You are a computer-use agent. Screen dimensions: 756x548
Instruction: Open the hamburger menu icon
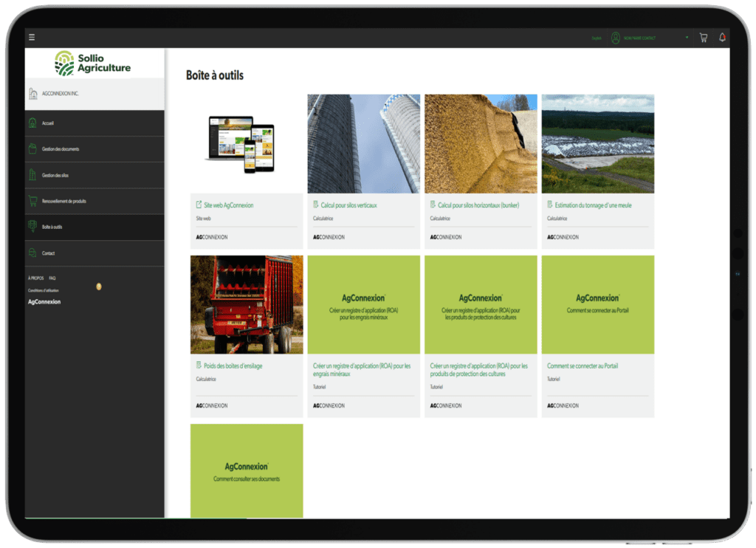(x=32, y=37)
